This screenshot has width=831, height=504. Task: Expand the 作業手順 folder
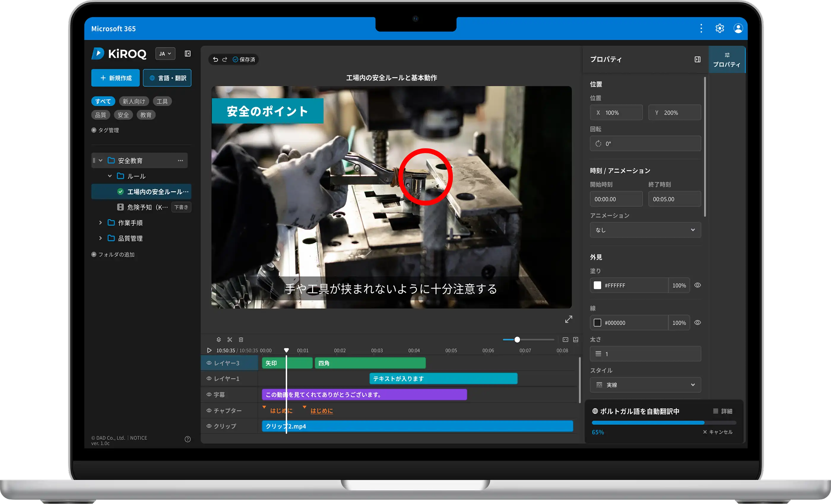pos(100,223)
